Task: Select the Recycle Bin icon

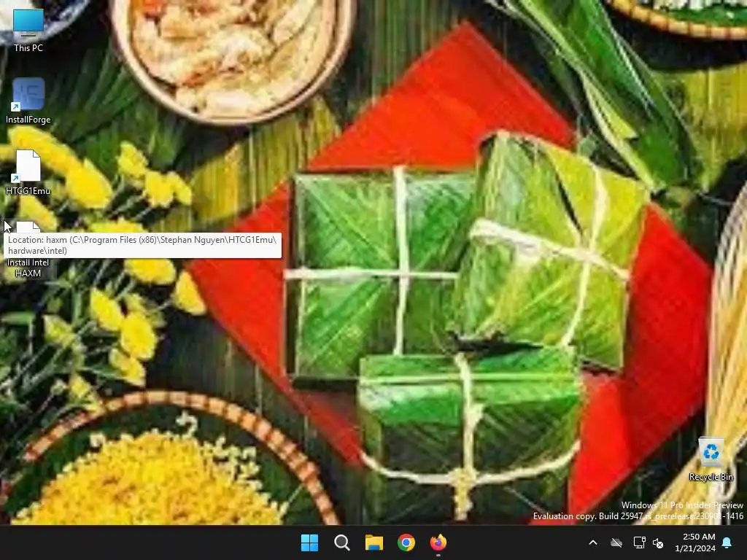Action: tap(711, 459)
